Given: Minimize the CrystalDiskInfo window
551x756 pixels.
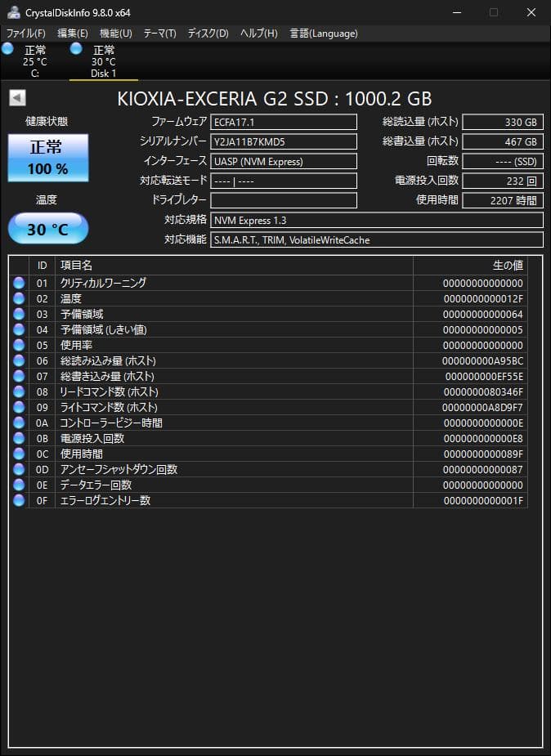Looking at the screenshot, I should (x=457, y=12).
